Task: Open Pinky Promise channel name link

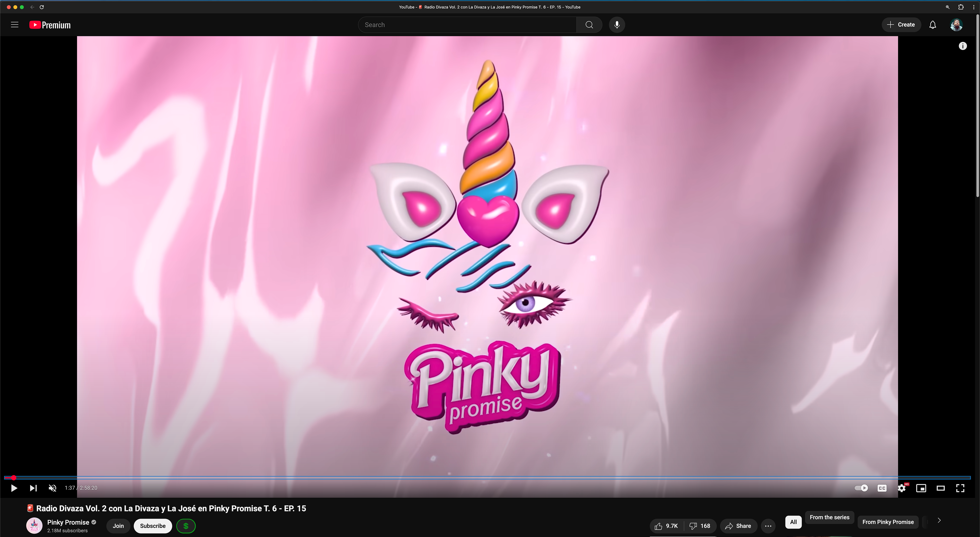Action: (68, 522)
